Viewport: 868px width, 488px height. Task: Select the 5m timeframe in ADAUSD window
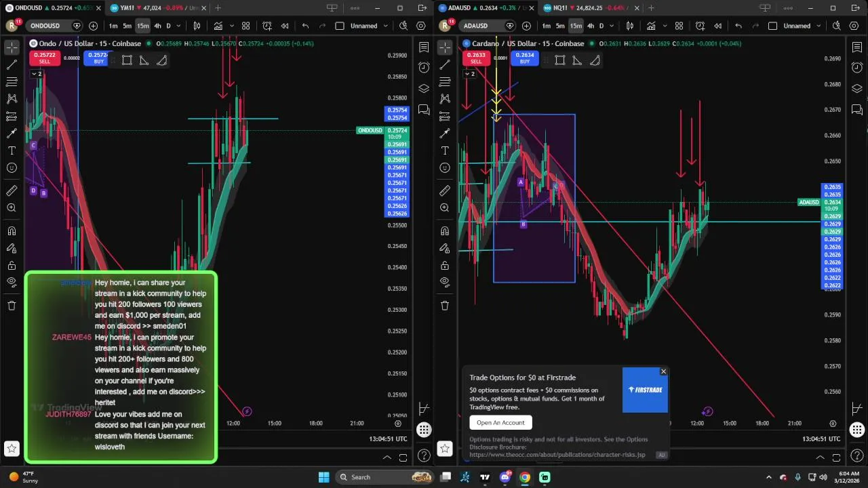(x=560, y=26)
